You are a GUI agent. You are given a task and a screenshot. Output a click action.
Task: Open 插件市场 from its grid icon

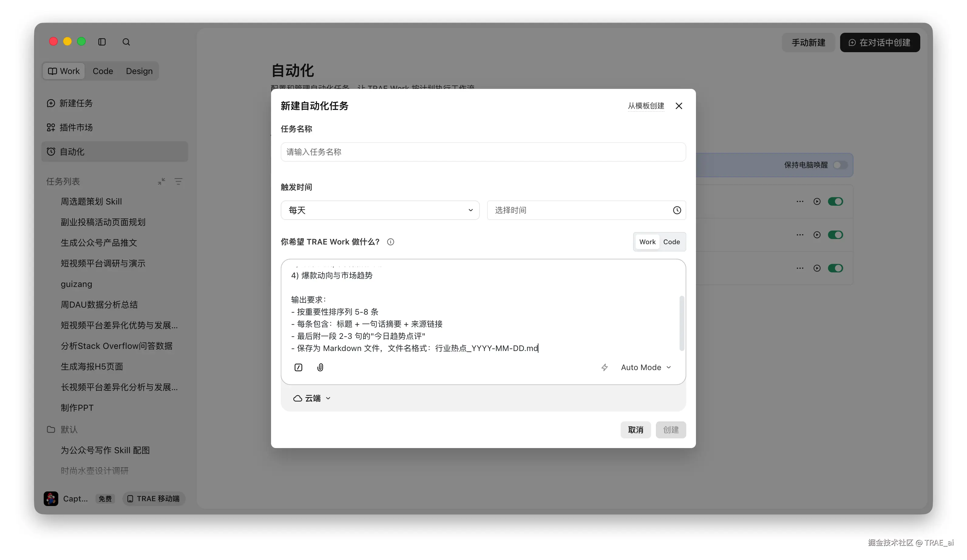tap(51, 127)
